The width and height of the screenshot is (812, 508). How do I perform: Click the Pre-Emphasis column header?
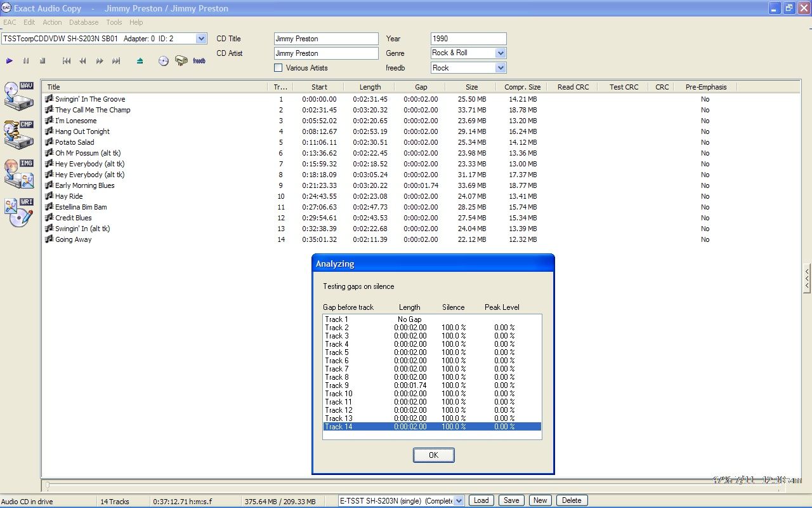pyautogui.click(x=705, y=87)
